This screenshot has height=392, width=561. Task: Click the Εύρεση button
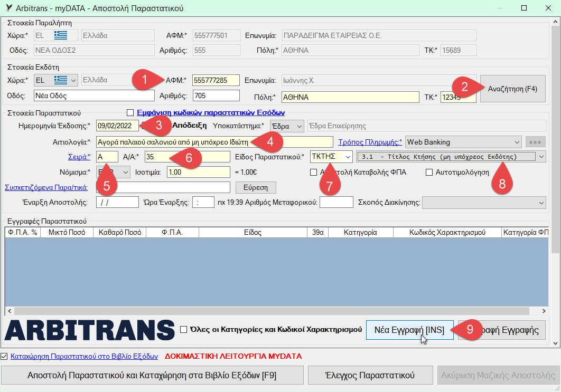pyautogui.click(x=256, y=188)
